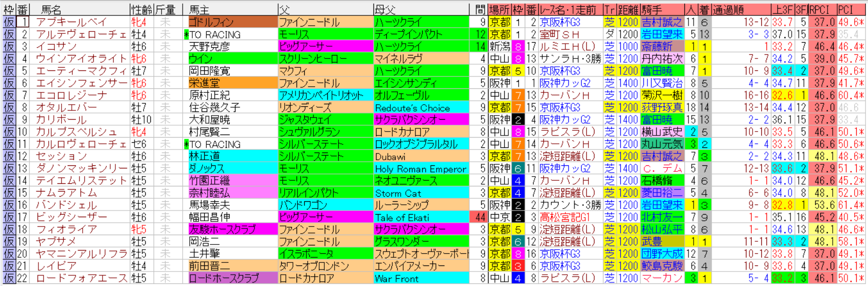Select the 上3F column header

[782, 9]
